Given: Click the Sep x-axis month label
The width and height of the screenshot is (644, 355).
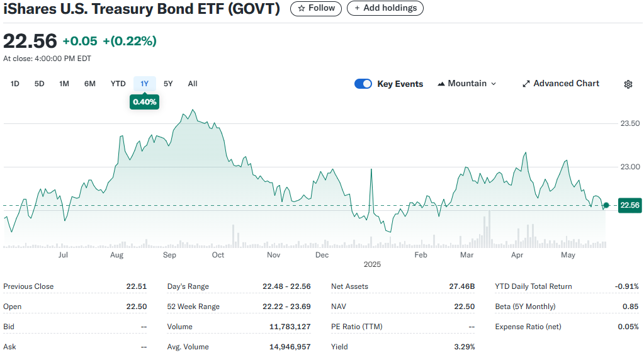Looking at the screenshot, I should tap(169, 255).
